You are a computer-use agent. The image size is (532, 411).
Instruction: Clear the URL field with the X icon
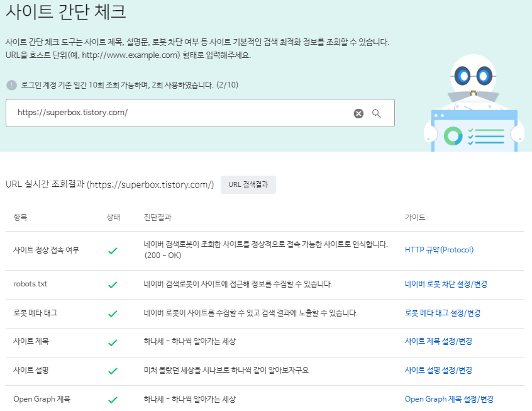(x=358, y=113)
